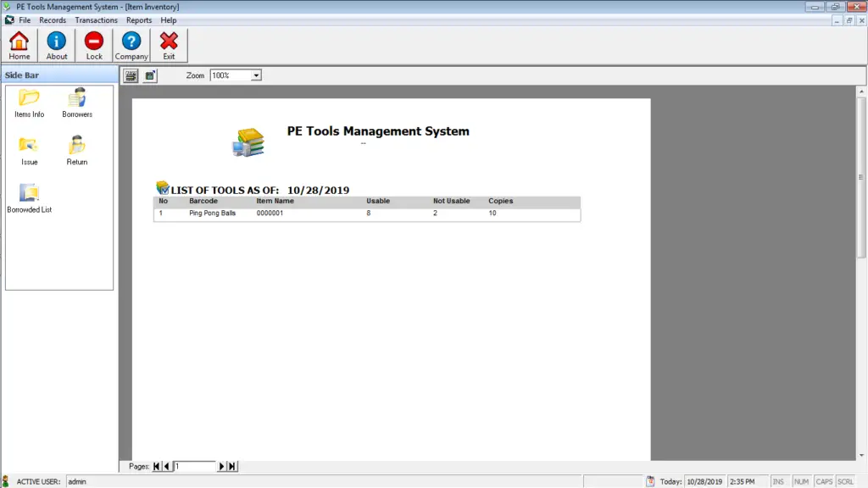Click the Borrowded List sidebar icon
Image resolution: width=868 pixels, height=488 pixels.
tap(28, 197)
